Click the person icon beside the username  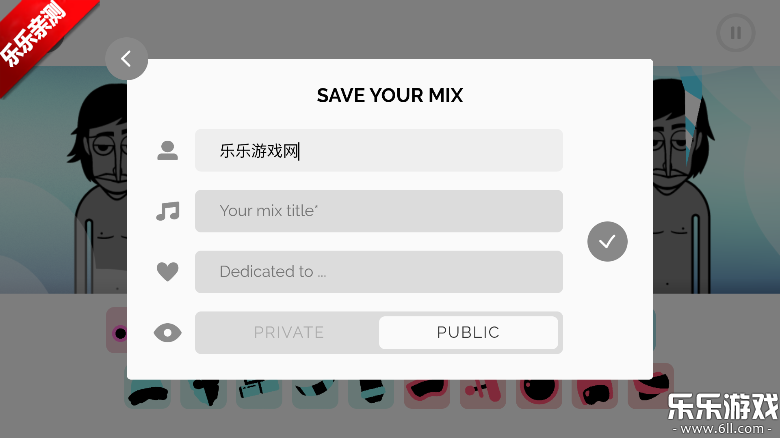pyautogui.click(x=167, y=151)
